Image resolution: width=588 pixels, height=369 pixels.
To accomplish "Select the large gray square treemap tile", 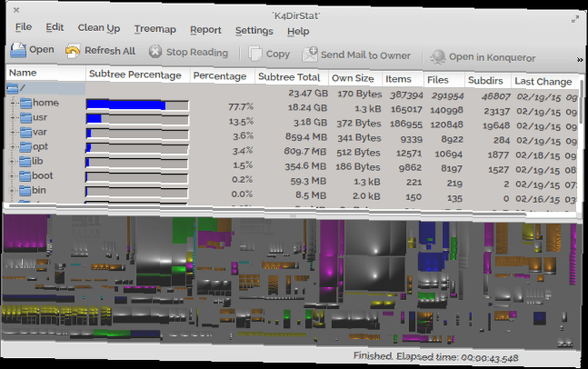I will (375, 238).
